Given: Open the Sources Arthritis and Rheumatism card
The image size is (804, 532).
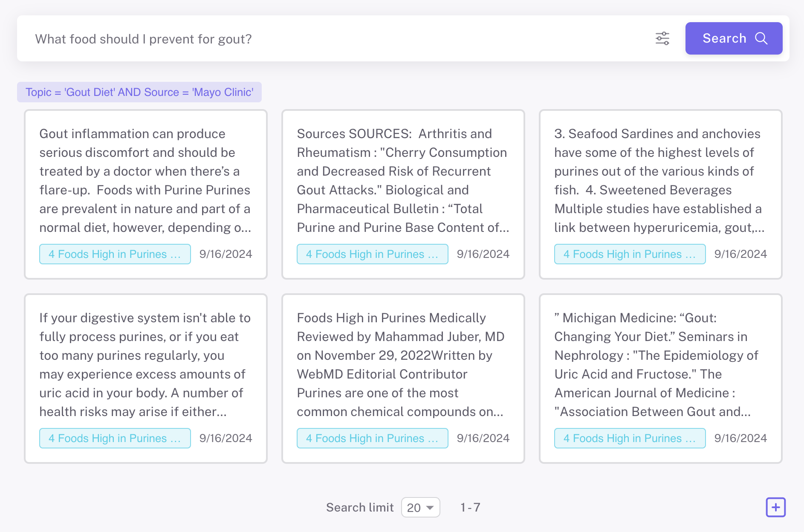Looking at the screenshot, I should coord(403,181).
